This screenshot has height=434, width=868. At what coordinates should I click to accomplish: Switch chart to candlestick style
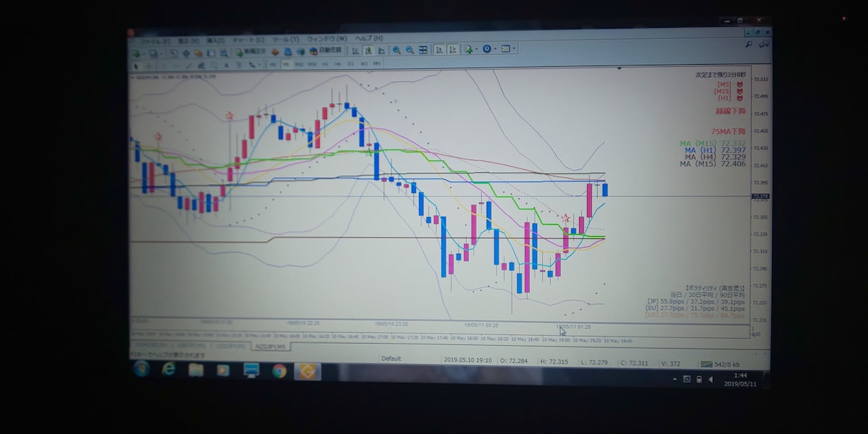369,51
